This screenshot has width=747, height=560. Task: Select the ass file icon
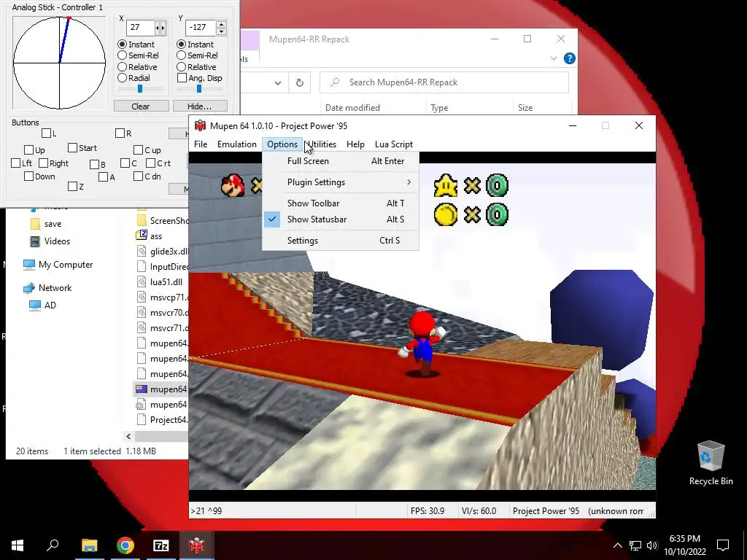[142, 236]
